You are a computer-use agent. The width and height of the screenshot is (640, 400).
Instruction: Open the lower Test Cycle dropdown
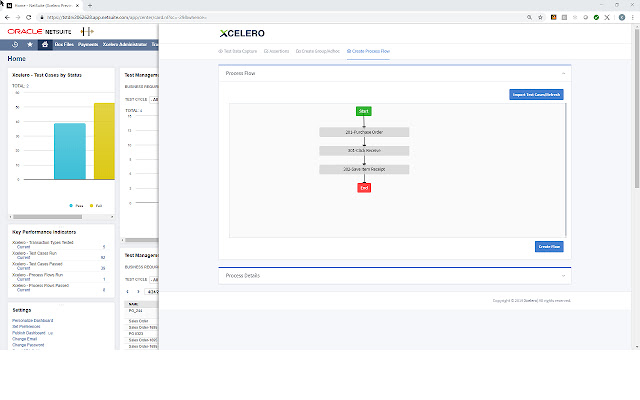tap(154, 280)
